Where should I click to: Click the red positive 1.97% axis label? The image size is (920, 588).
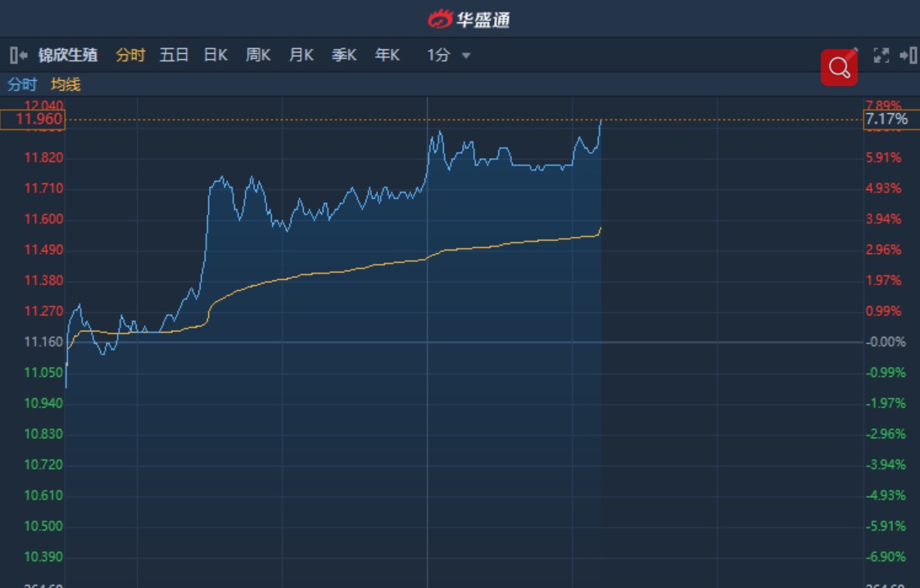884,281
